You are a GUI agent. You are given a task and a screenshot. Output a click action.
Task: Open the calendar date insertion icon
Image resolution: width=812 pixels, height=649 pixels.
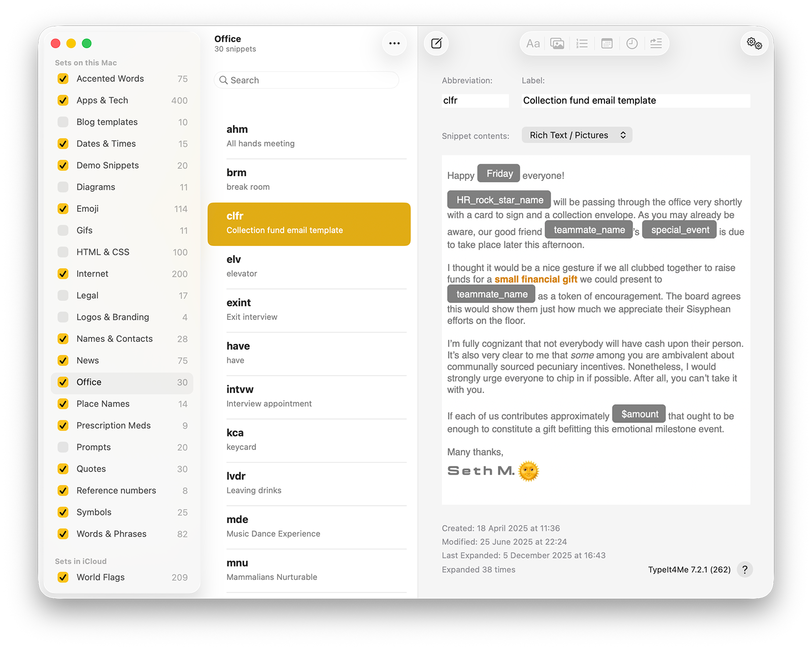click(606, 43)
